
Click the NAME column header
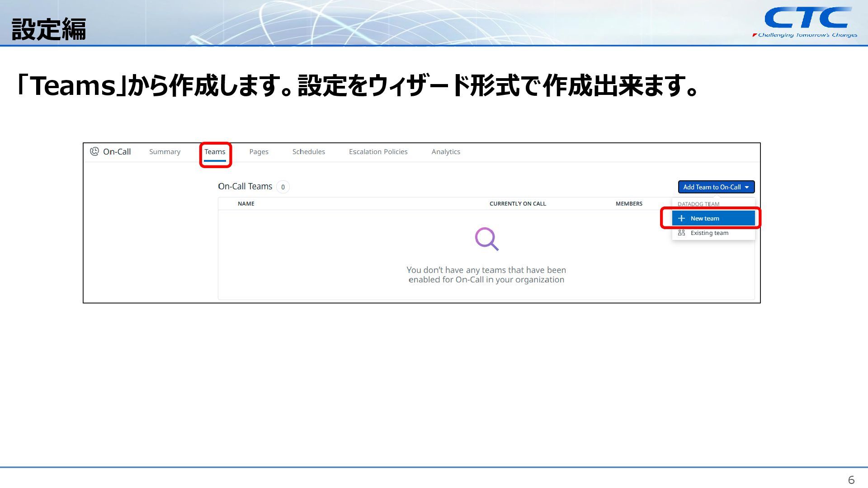coord(246,204)
